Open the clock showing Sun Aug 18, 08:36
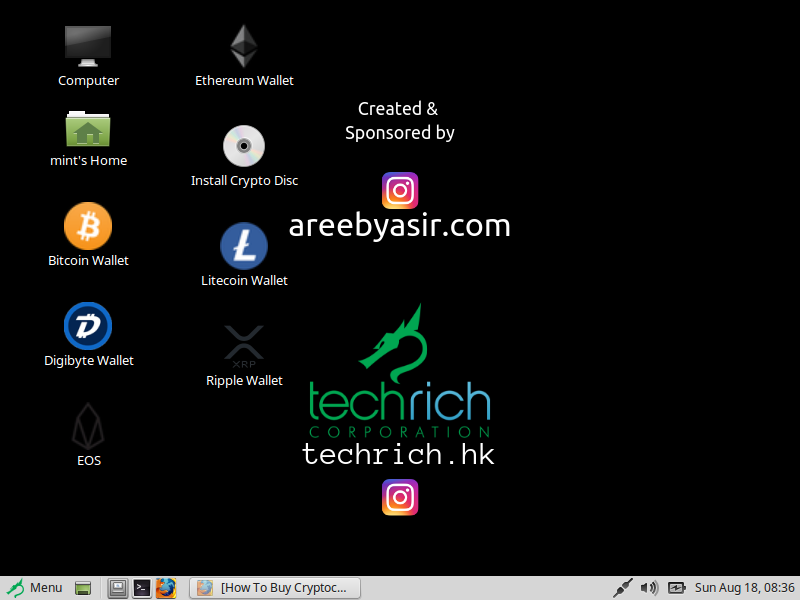The width and height of the screenshot is (800, 600). pos(744,588)
